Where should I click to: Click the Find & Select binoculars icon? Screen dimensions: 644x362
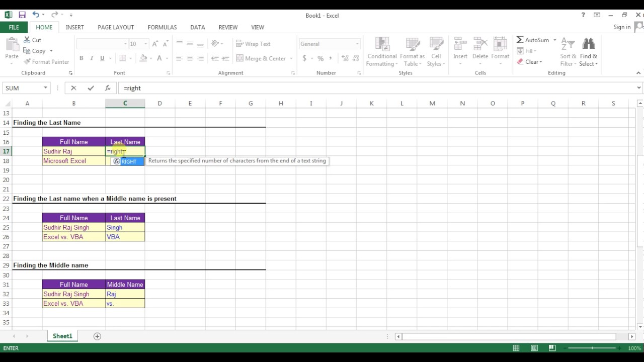point(588,45)
